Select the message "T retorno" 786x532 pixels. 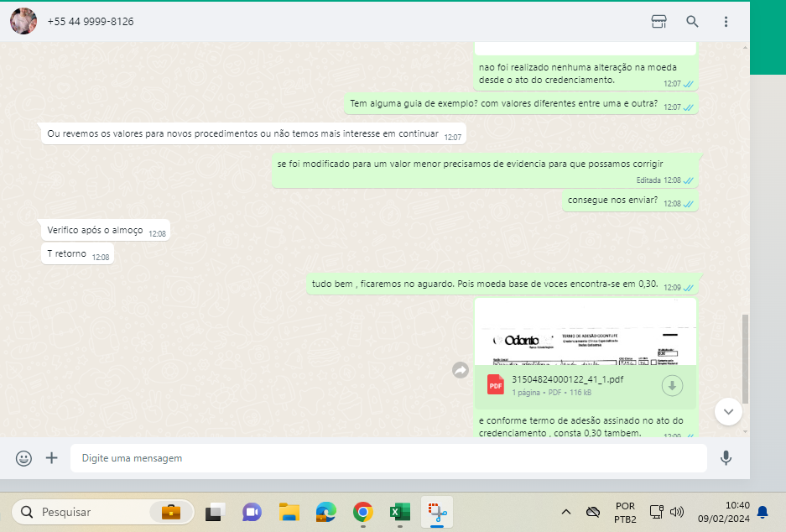pos(77,253)
